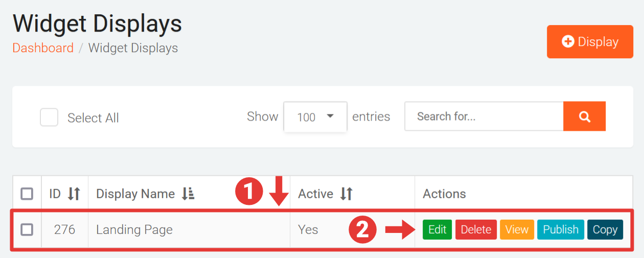This screenshot has width=644, height=258.
Task: Edit the Landing Page display
Action: pos(437,229)
